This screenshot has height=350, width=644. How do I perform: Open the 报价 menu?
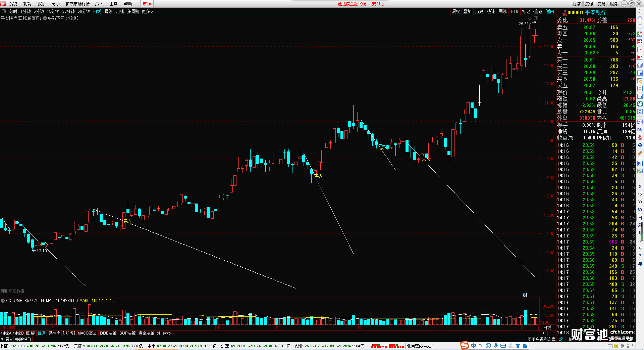[x=42, y=4]
